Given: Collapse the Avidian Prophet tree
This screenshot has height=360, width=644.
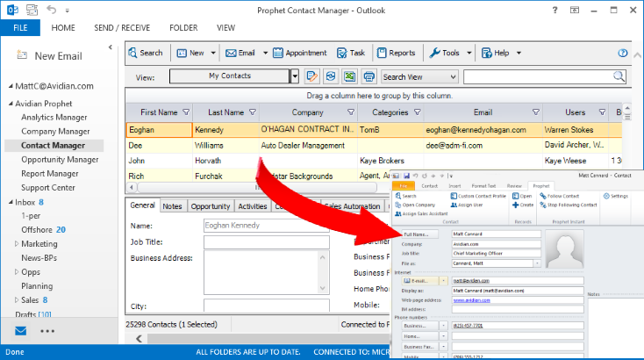Looking at the screenshot, I should click(x=11, y=104).
